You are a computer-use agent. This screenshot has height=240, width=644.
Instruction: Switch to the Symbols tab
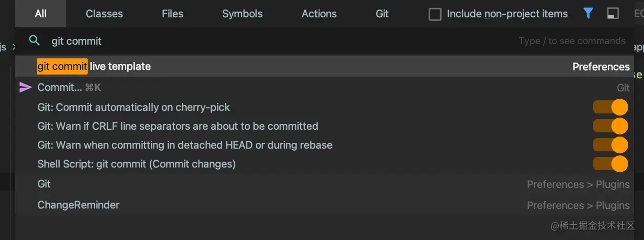pos(242,14)
